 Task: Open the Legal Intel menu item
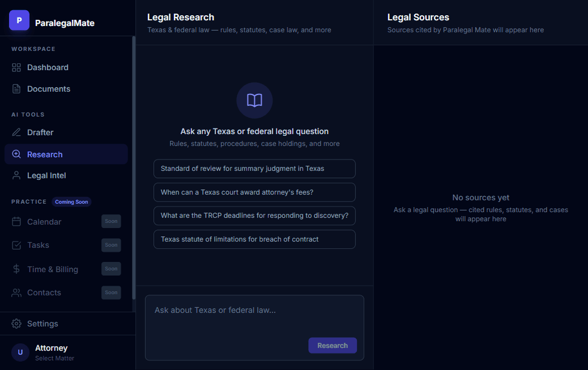point(46,175)
